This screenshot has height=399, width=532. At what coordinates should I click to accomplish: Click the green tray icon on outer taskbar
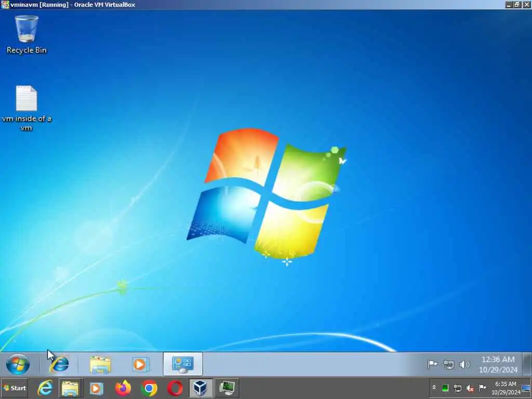click(x=445, y=388)
